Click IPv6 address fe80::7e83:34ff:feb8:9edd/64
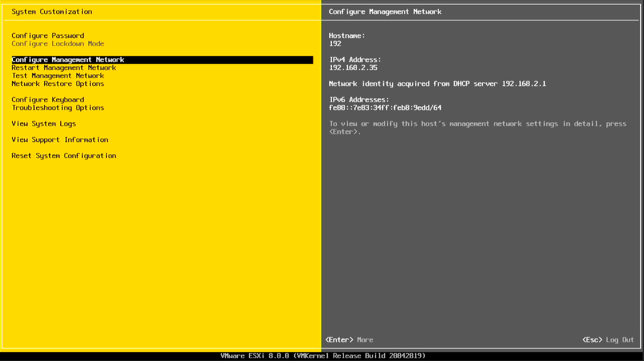 [x=385, y=108]
